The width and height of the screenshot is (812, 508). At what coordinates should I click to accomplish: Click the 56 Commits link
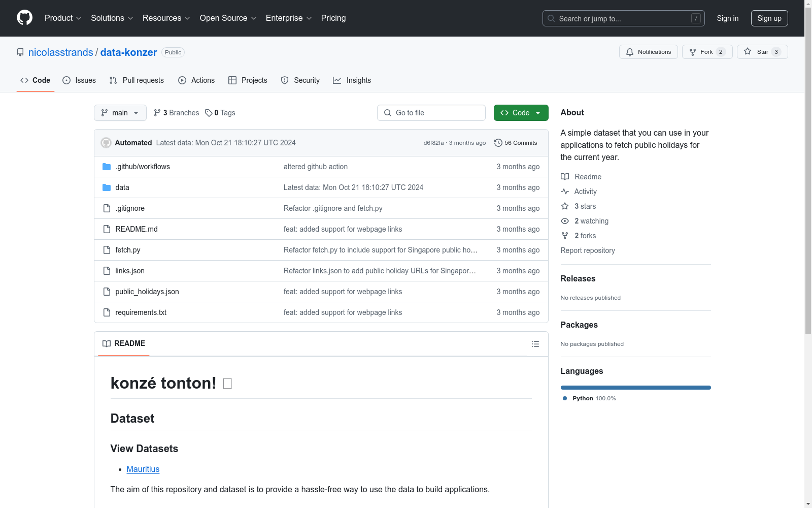click(x=516, y=143)
